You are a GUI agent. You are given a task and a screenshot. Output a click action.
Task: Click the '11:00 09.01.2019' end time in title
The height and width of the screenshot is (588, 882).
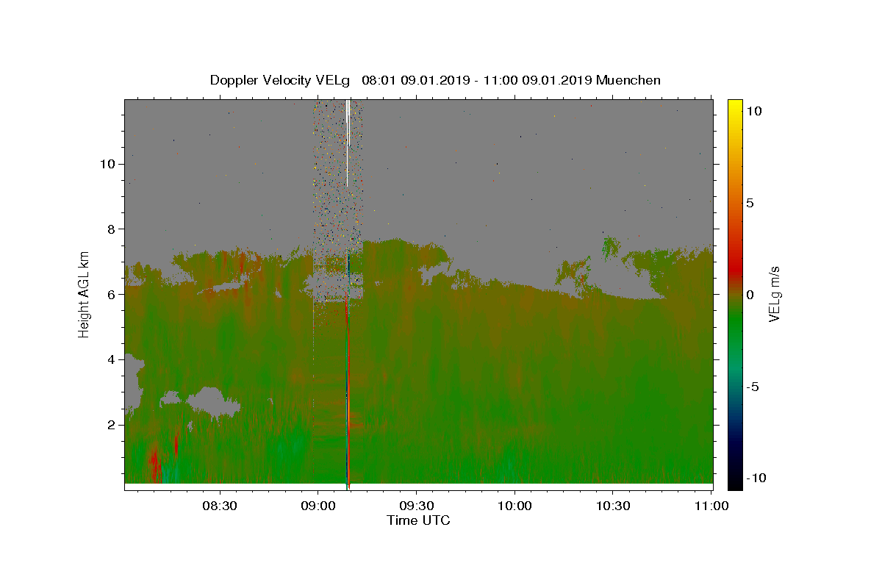click(537, 80)
